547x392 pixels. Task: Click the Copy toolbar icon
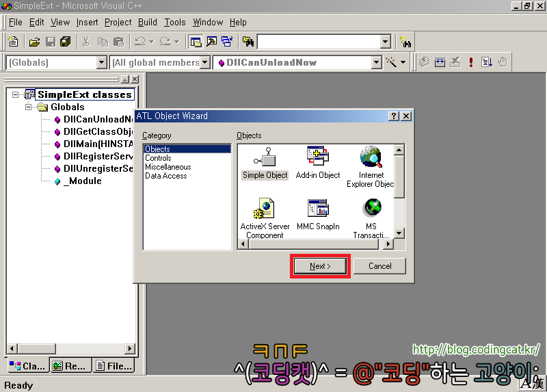tap(103, 42)
